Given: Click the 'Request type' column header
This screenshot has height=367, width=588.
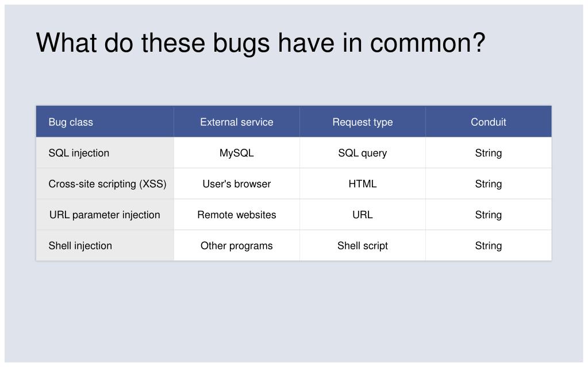Looking at the screenshot, I should coord(363,122).
